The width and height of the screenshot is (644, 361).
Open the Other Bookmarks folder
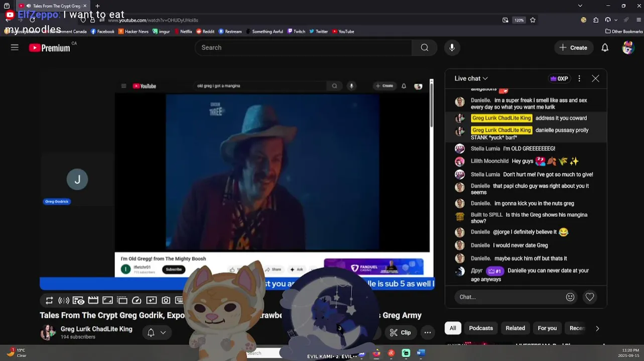[624, 32]
